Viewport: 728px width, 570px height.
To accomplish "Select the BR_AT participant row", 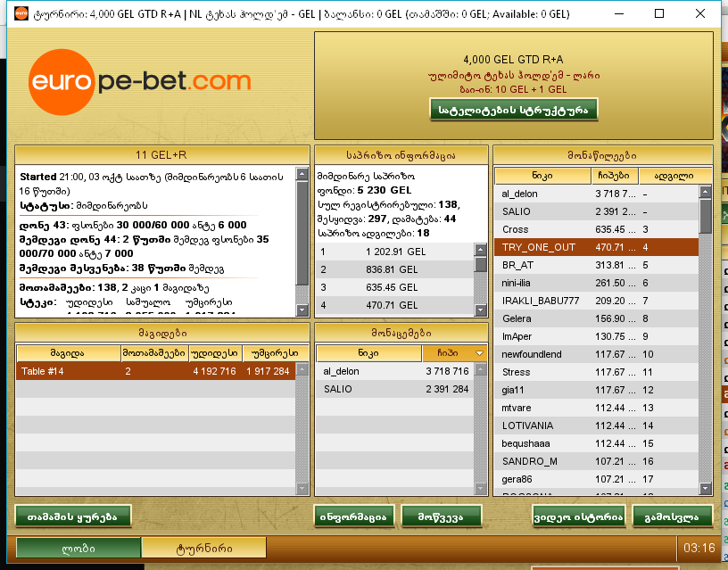I will click(x=597, y=265).
